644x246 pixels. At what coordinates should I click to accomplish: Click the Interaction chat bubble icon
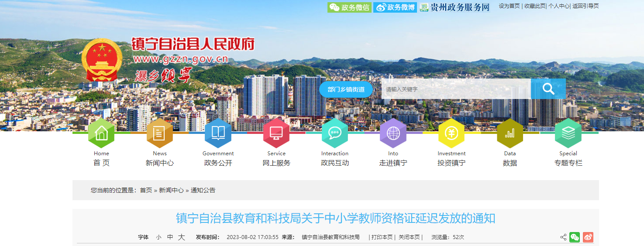(x=335, y=133)
